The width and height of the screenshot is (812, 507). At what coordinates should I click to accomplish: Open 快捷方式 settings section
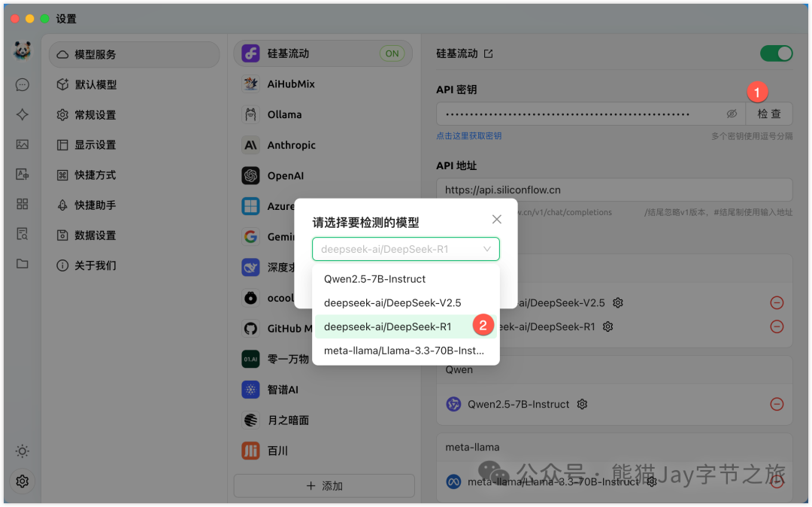[x=135, y=175]
